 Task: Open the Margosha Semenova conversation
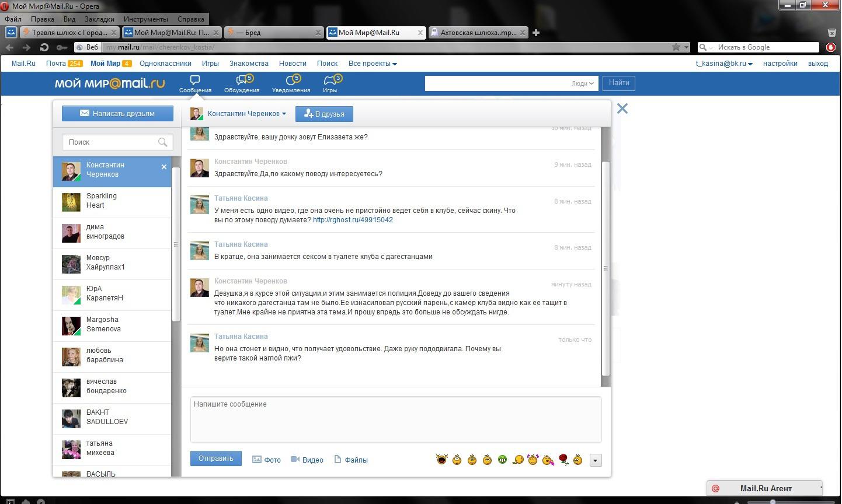pos(112,326)
